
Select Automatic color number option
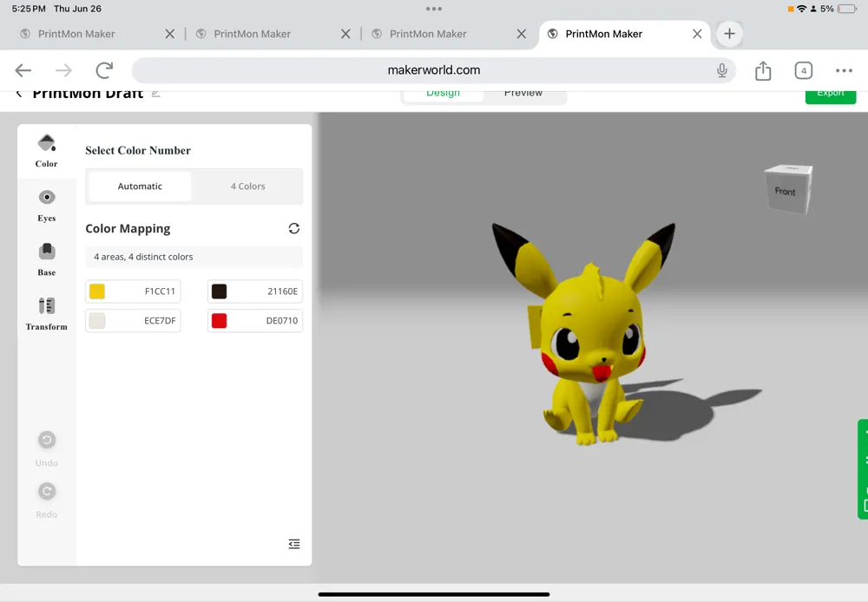coord(140,186)
